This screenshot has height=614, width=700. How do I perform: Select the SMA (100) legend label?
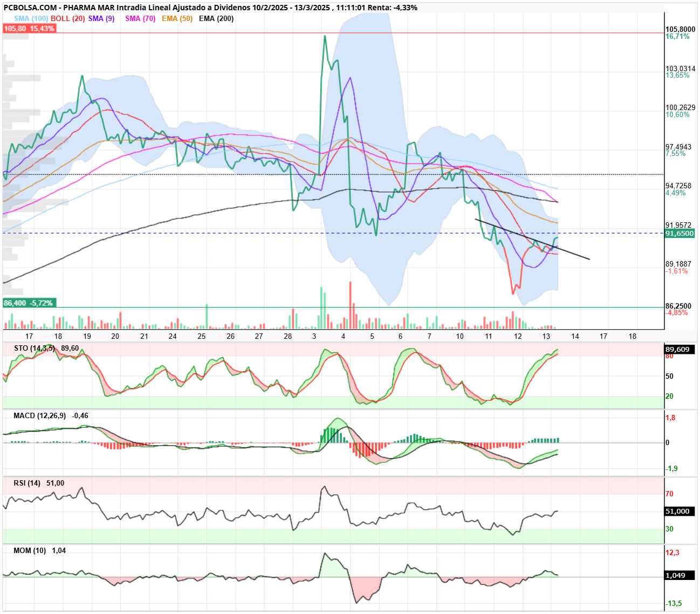click(x=31, y=18)
